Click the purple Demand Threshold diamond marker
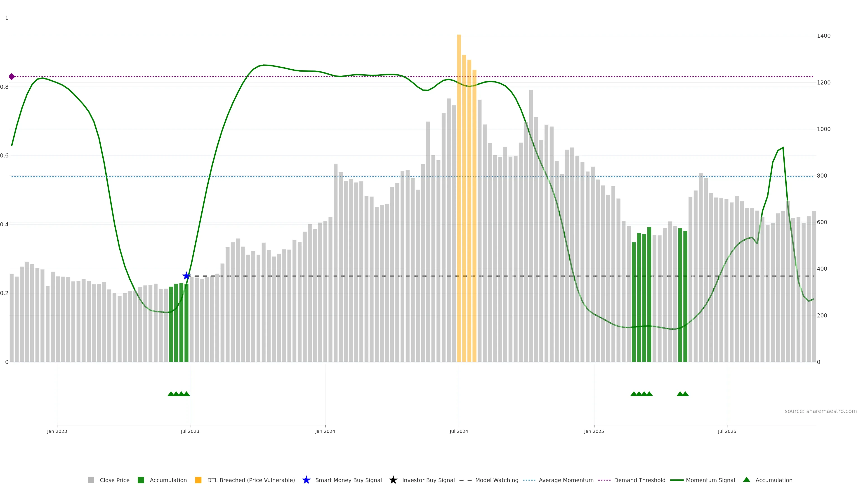 12,77
